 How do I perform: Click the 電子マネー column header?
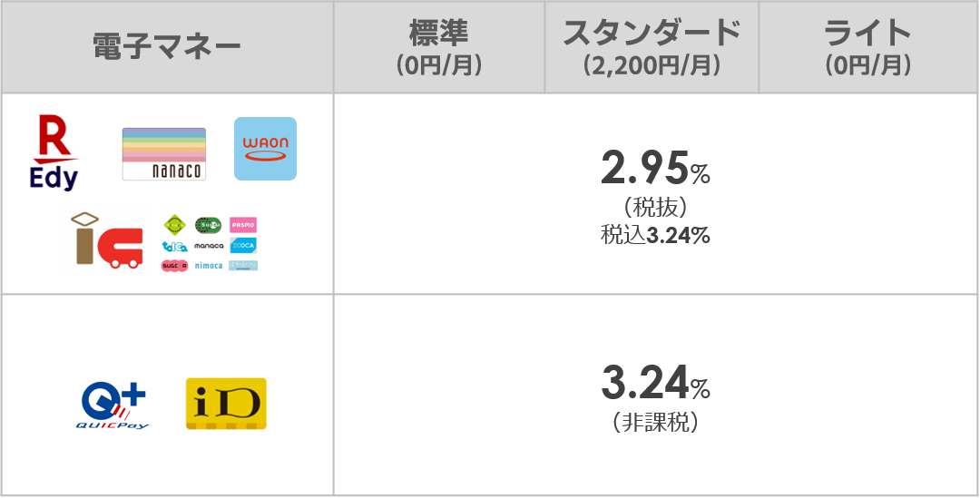(x=167, y=47)
